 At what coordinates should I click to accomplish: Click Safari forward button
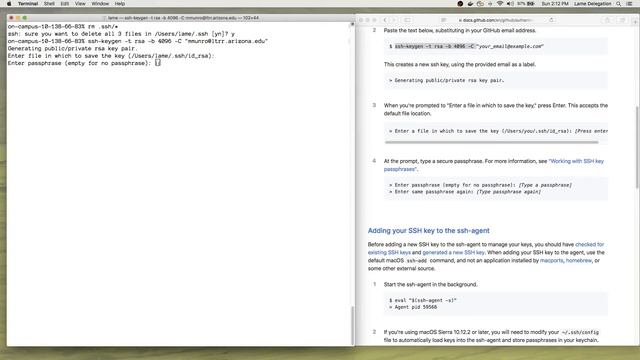pyautogui.click(x=393, y=20)
